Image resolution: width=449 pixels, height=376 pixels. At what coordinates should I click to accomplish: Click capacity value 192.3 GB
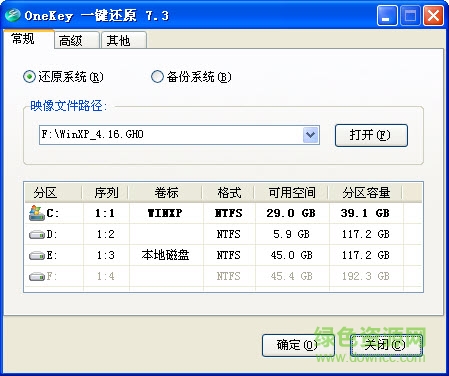coord(366,276)
